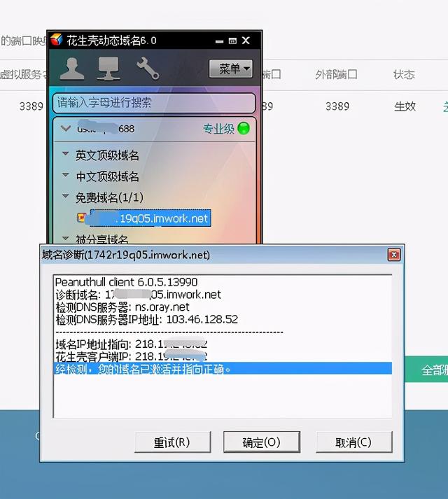
Task: Collapse the user account row chevron
Action: pos(66,129)
